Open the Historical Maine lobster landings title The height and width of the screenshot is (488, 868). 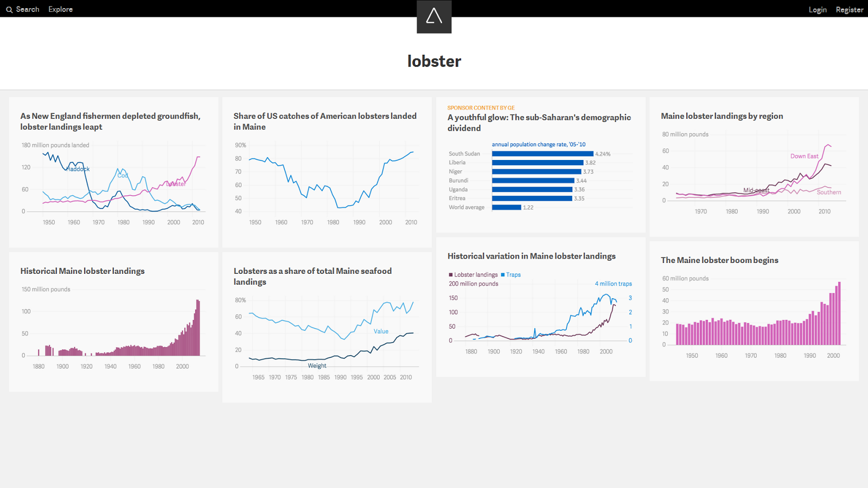coord(82,271)
